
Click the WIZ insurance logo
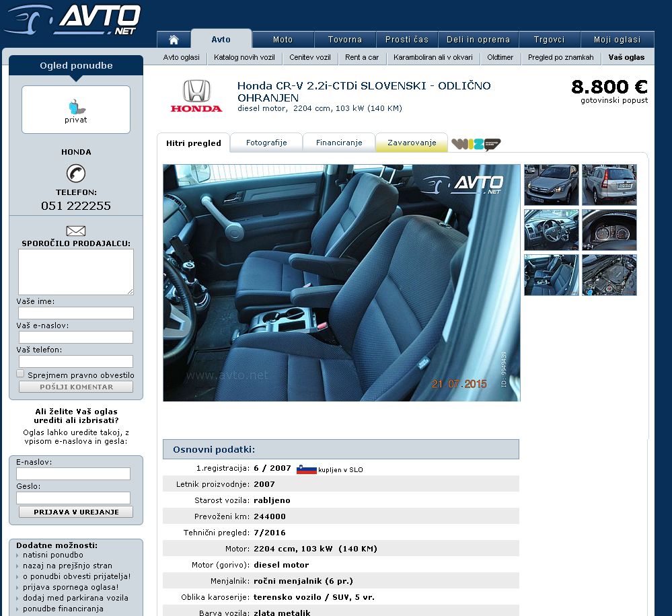click(476, 144)
